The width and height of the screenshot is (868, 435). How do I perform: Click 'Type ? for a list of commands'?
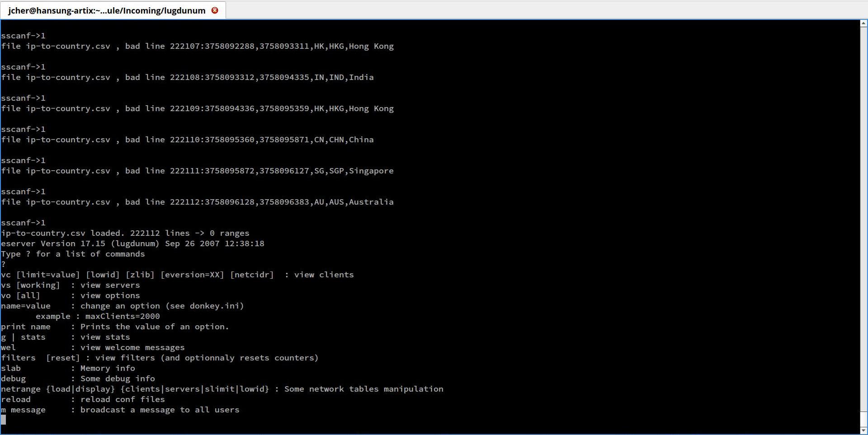coord(73,254)
